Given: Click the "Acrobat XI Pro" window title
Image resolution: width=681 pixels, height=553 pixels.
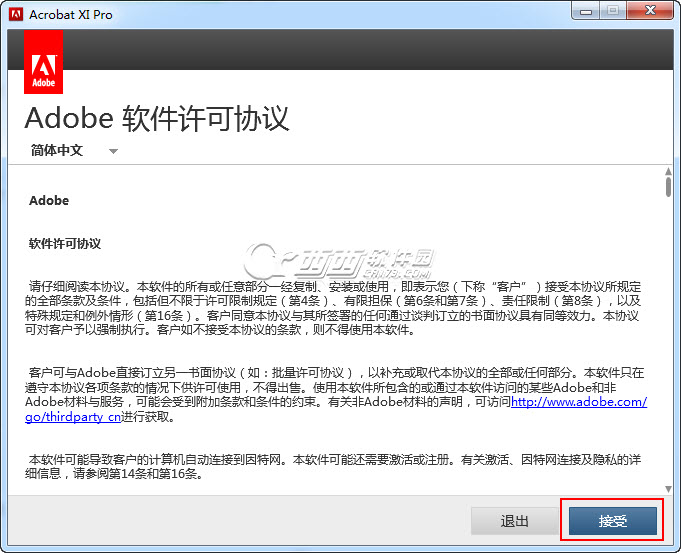Looking at the screenshot, I should click(71, 14).
